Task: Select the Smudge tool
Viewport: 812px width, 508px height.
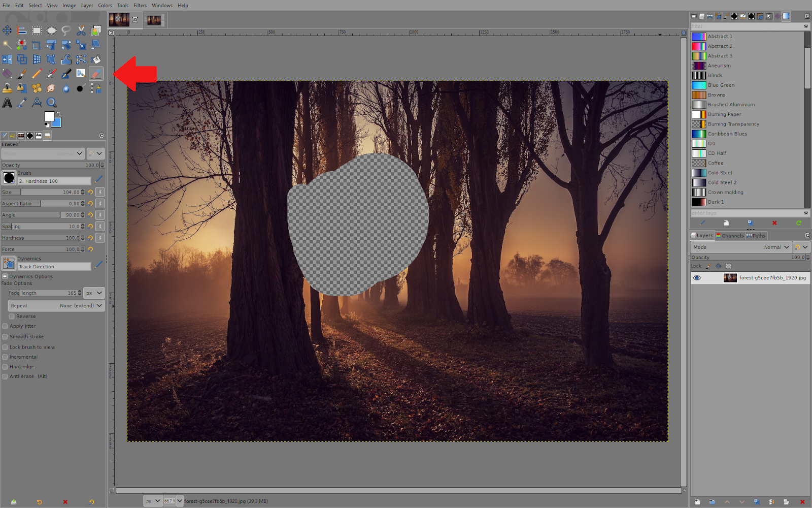Action: [51, 88]
